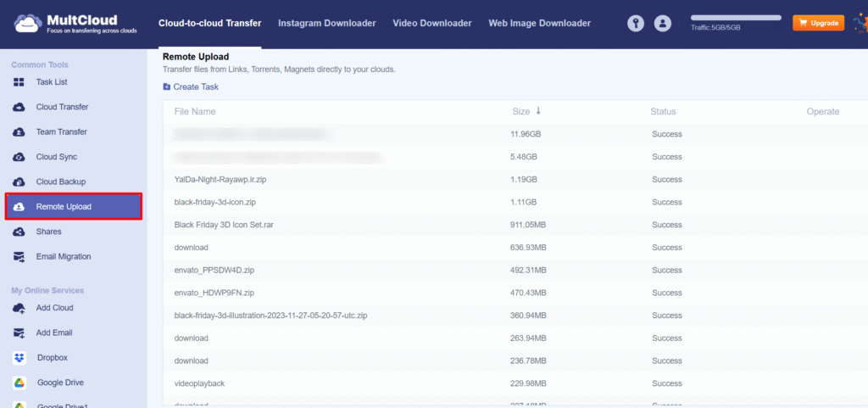Open the user account profile icon
Image resolution: width=868 pixels, height=408 pixels.
[x=663, y=24]
